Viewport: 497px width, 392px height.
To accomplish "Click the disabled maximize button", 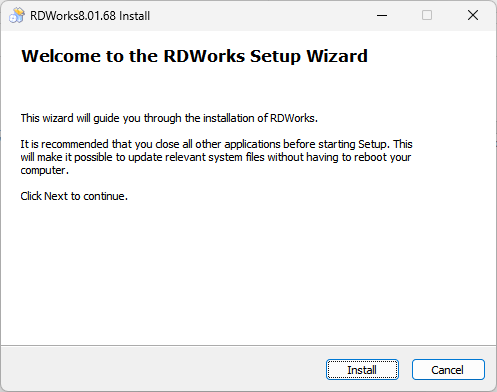I will tap(427, 15).
